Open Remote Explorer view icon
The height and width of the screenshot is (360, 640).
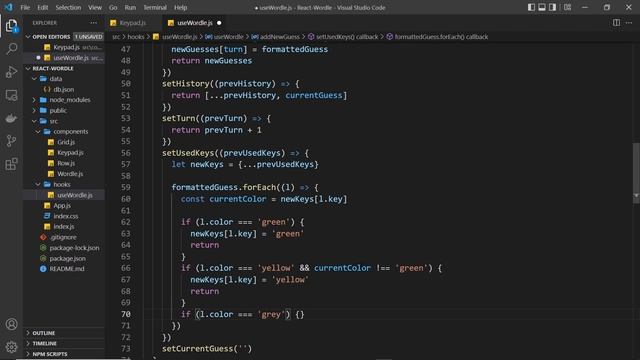coord(11,95)
